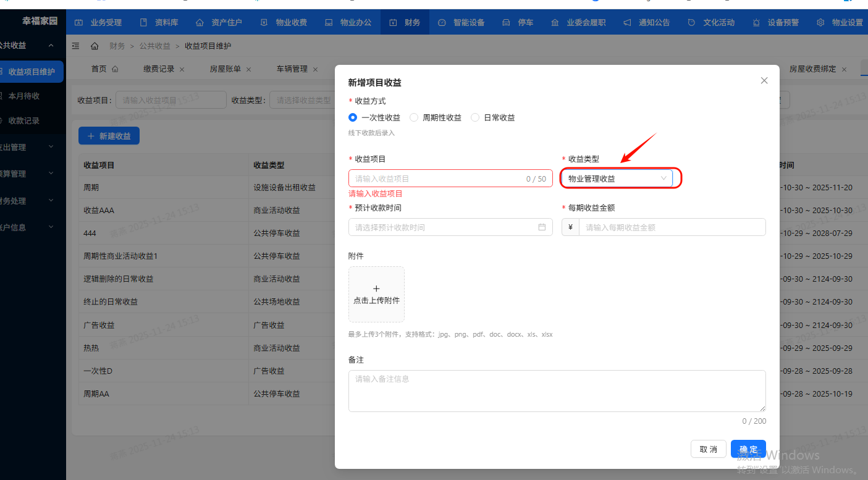Screen dimensions: 868x480
Task: Choose the 周期性收益 radio button
Action: 413,117
